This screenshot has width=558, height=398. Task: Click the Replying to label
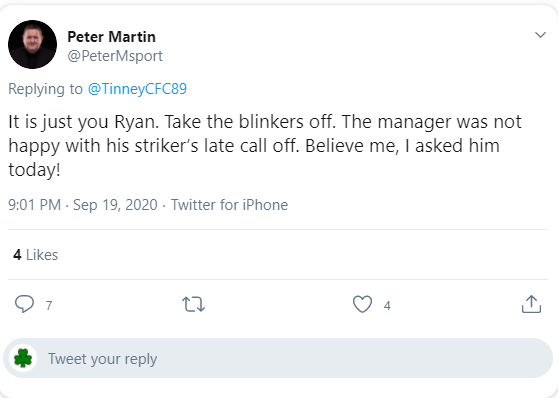pos(45,89)
